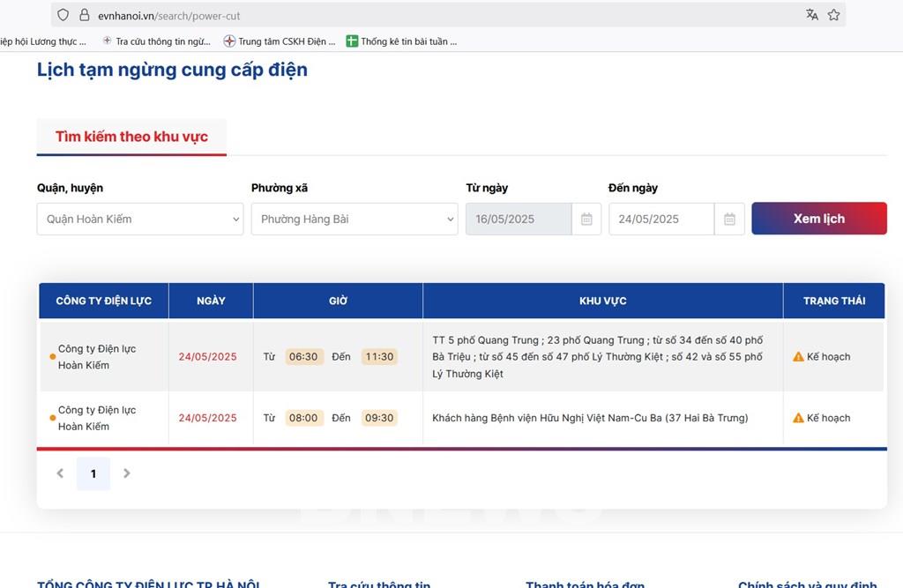Screen dimensions: 903x588
Task: Click the shield icon in address bar
Action: point(63,15)
